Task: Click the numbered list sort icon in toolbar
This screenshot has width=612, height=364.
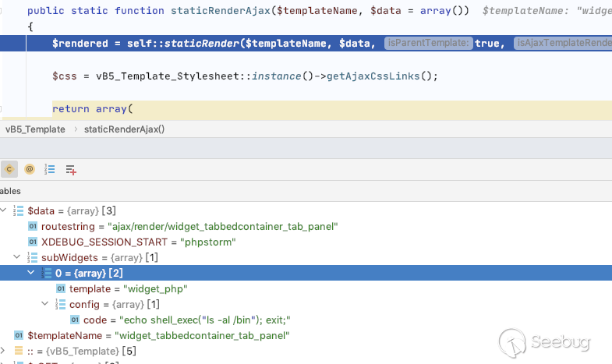Action: pyautogui.click(x=50, y=168)
